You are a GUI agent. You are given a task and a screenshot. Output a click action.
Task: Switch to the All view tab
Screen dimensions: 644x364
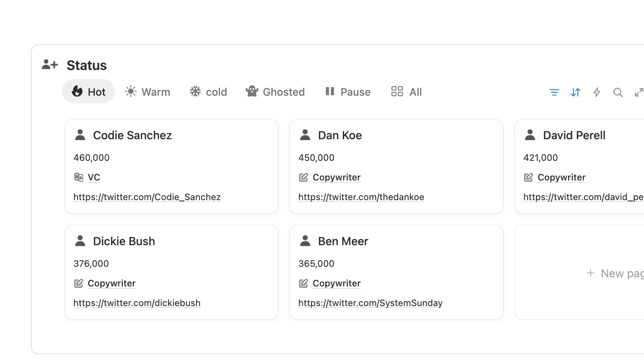click(406, 92)
